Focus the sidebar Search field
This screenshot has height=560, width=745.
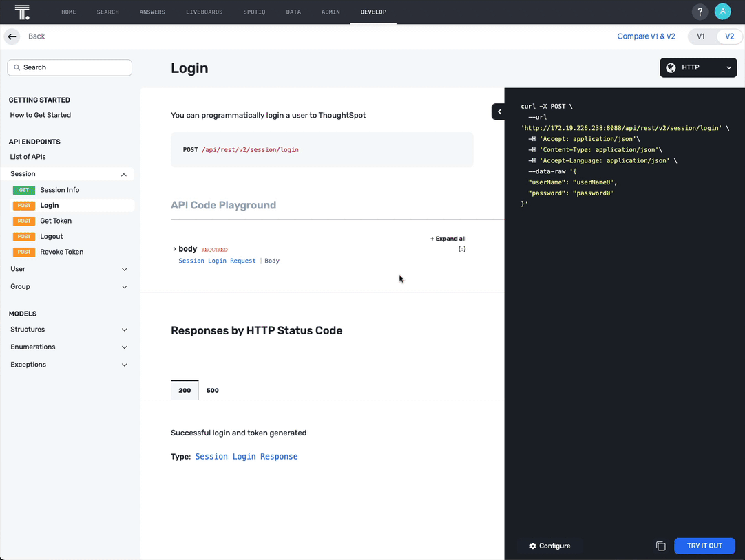70,68
